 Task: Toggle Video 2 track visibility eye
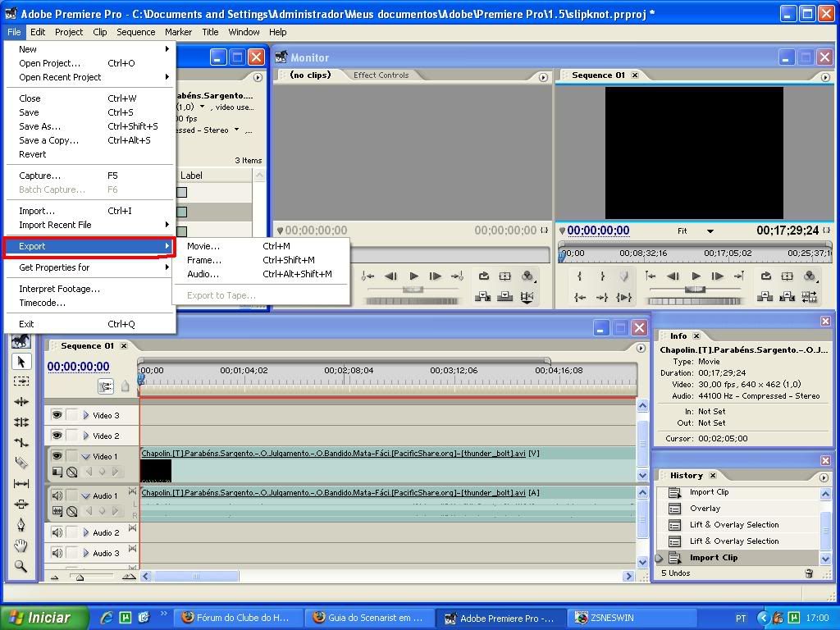[x=57, y=435]
